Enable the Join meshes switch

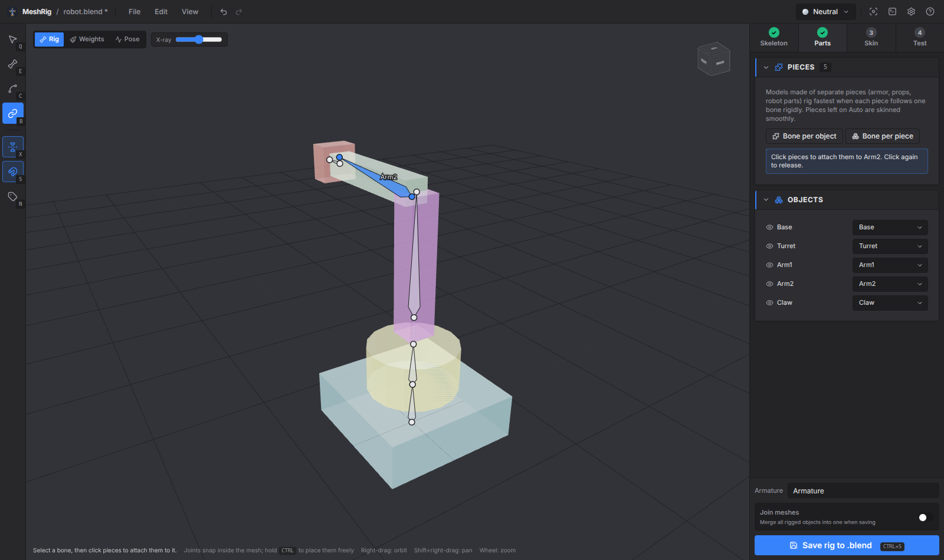[926, 518]
